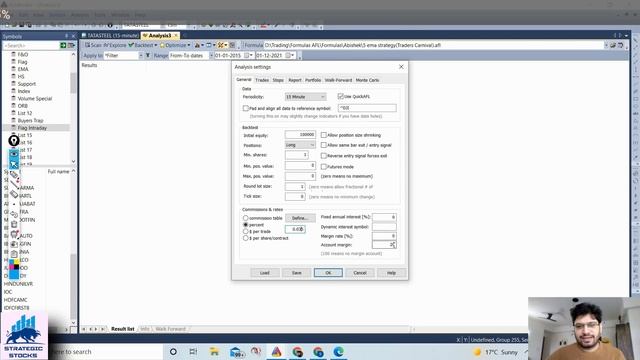This screenshot has height=360, width=640.
Task: Click the Explore toolbar button
Action: [x=115, y=45]
